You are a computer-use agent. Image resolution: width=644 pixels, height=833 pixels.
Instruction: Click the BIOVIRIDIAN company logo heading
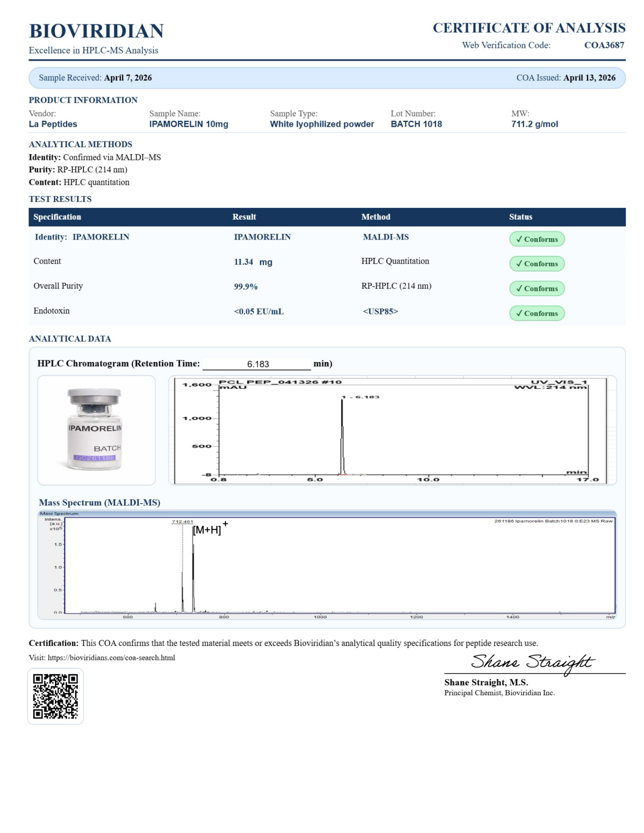pyautogui.click(x=96, y=31)
